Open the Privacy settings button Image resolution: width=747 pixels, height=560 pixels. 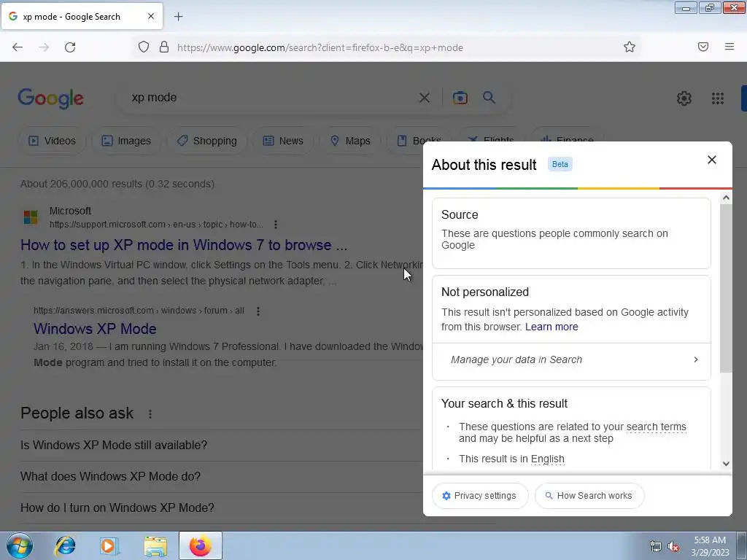[480, 496]
